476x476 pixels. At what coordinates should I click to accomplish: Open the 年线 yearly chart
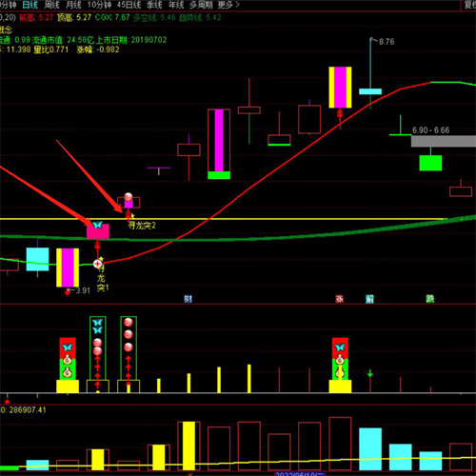pos(176,5)
